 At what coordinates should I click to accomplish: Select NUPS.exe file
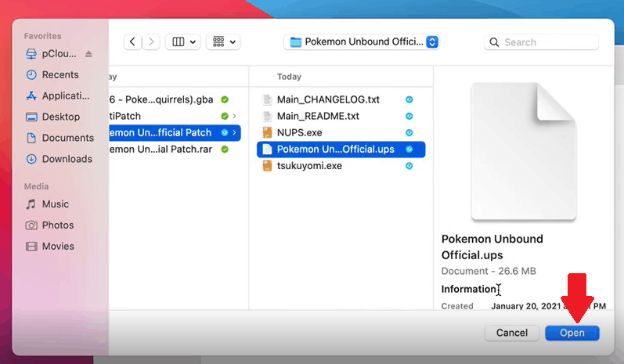(341, 133)
